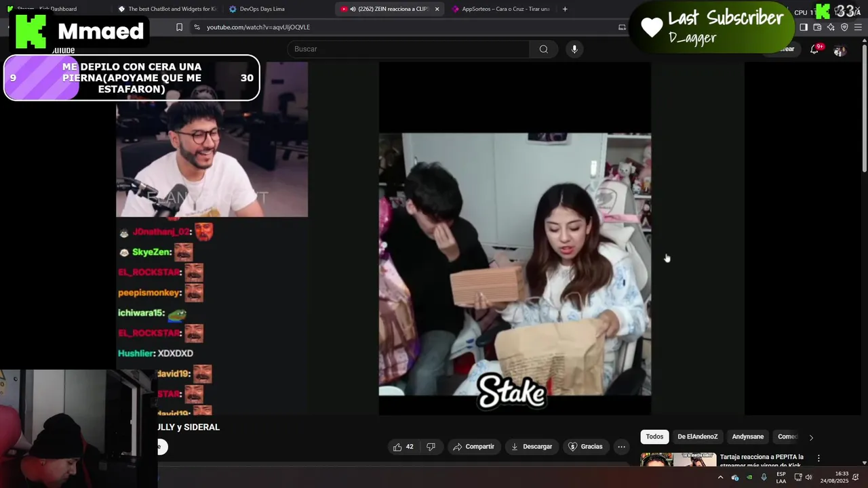
Task: Select the partially shown Comed chip
Action: coord(787,436)
